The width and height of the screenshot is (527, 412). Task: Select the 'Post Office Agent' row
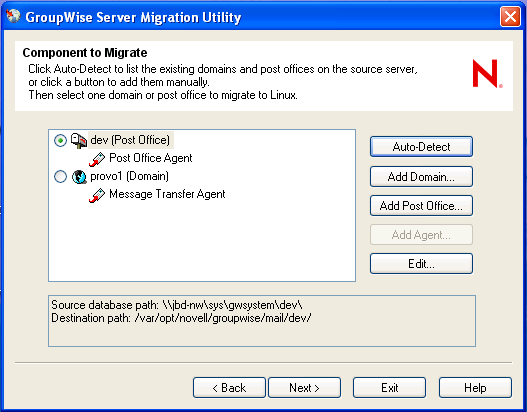coord(151,158)
